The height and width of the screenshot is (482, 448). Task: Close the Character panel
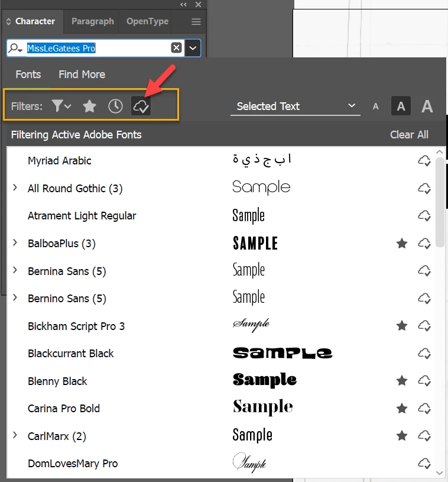pos(198,4)
